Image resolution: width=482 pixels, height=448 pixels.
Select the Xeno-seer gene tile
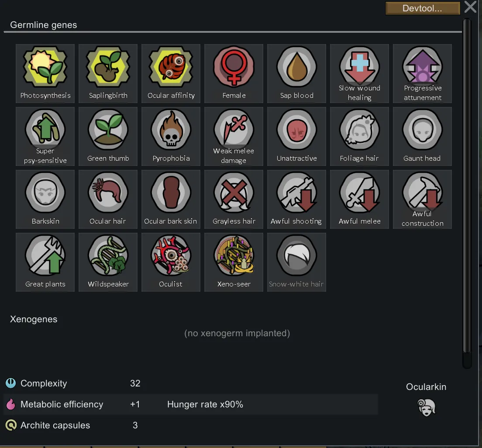[x=234, y=262]
